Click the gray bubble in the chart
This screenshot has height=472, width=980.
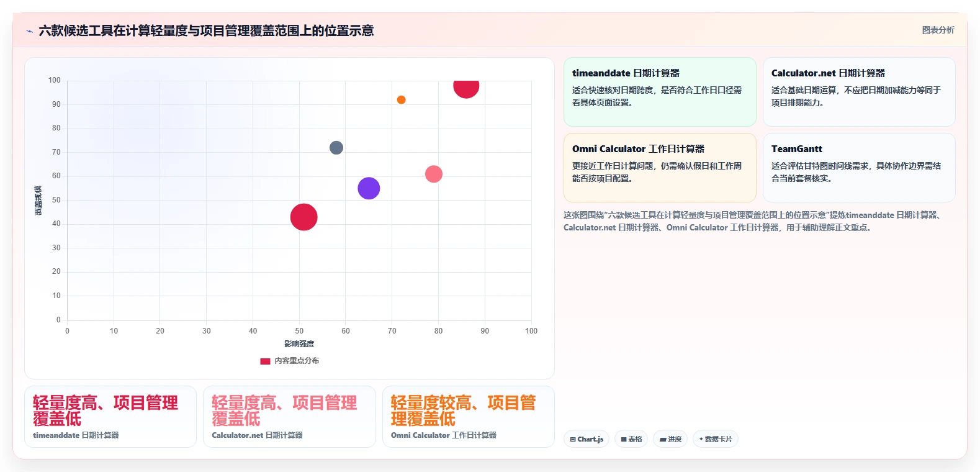pos(336,148)
